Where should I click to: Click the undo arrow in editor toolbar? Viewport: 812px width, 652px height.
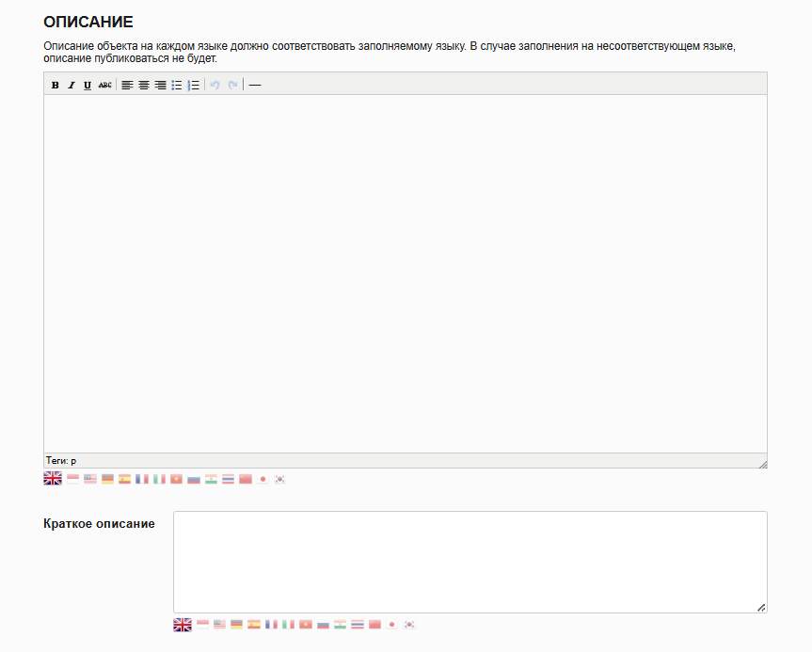(x=215, y=85)
